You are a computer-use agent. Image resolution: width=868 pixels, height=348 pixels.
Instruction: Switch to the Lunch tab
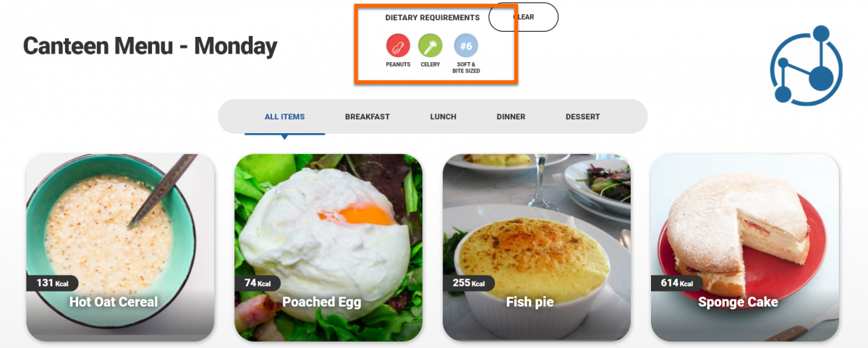pyautogui.click(x=443, y=116)
